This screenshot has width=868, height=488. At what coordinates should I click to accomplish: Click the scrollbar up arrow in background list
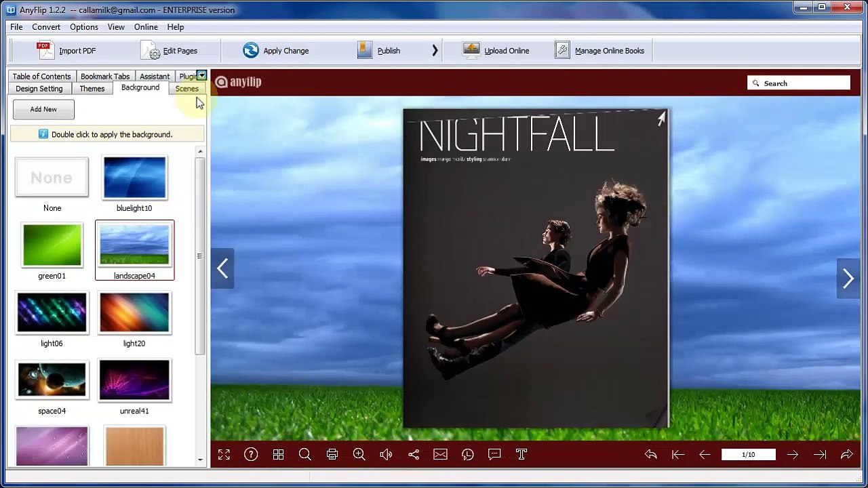pos(200,151)
